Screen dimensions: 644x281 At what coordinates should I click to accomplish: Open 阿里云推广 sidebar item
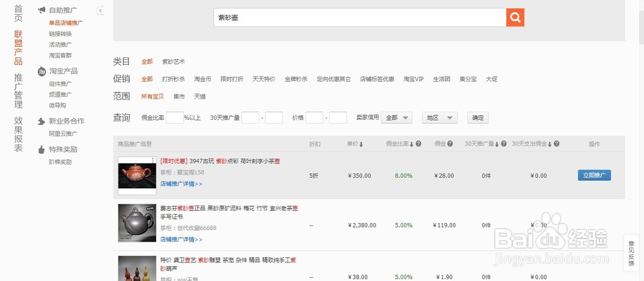pos(63,133)
